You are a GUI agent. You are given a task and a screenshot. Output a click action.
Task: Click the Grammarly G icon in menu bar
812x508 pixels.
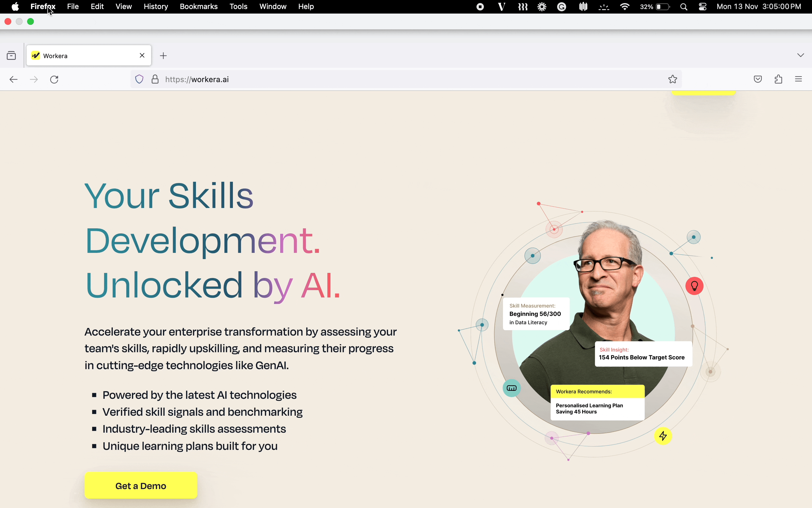(x=562, y=7)
